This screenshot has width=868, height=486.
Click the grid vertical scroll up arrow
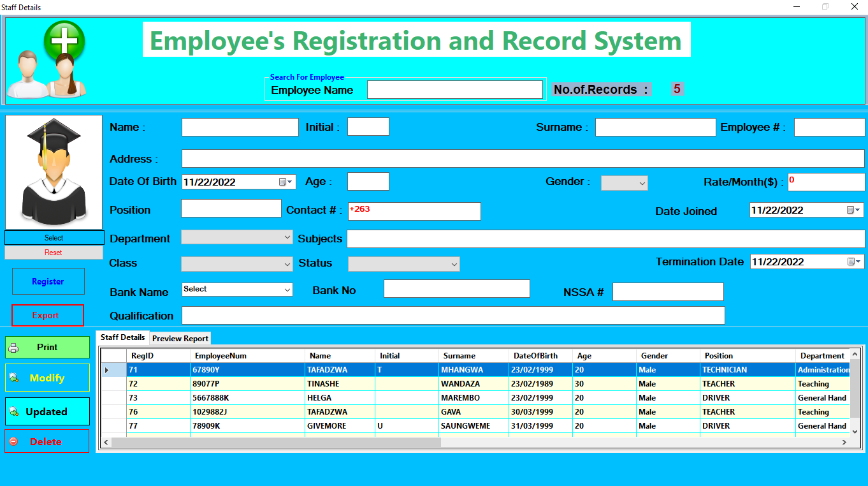(855, 354)
